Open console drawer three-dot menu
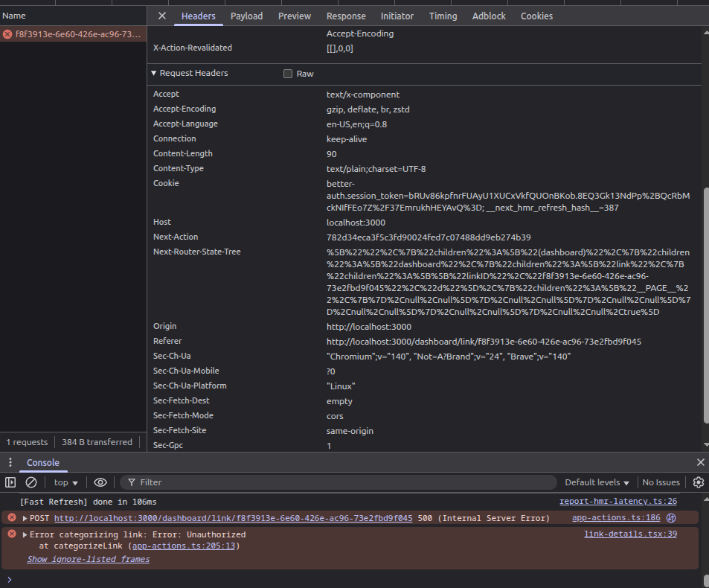Viewport: 709px width, 588px height. click(10, 462)
